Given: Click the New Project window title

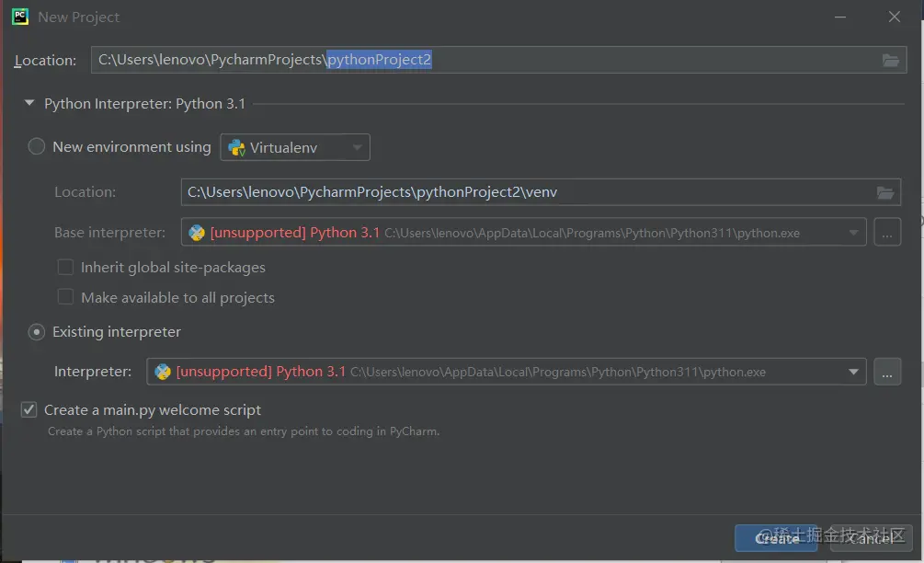Looking at the screenshot, I should pyautogui.click(x=78, y=17).
